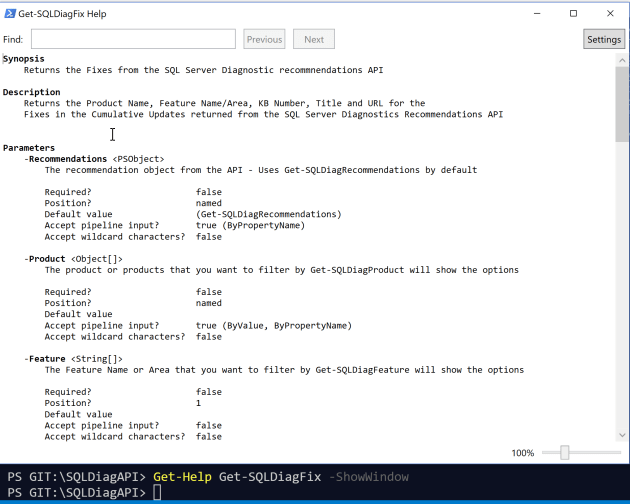Click 'The recommendation object from the API' line

pos(261,170)
